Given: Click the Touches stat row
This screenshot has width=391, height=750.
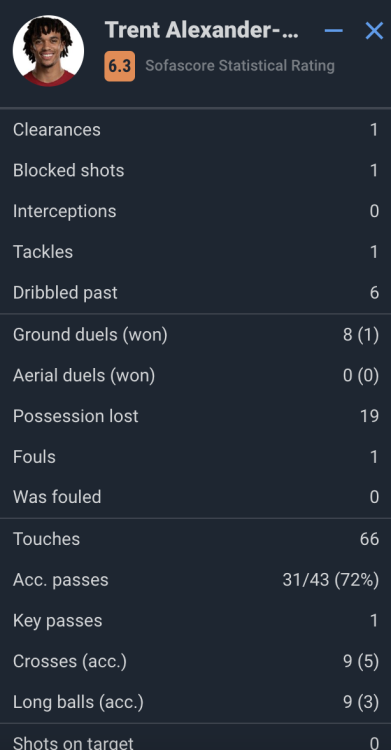Looking at the screenshot, I should [195, 539].
